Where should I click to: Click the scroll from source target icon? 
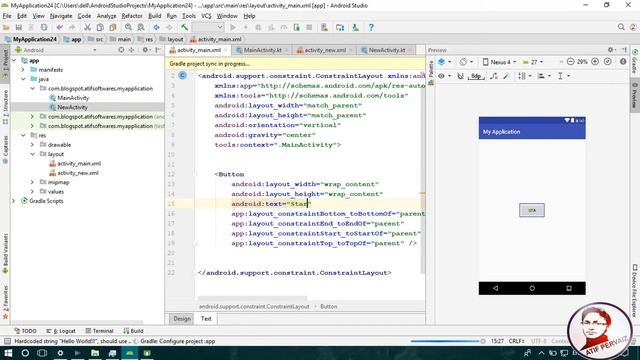121,50
